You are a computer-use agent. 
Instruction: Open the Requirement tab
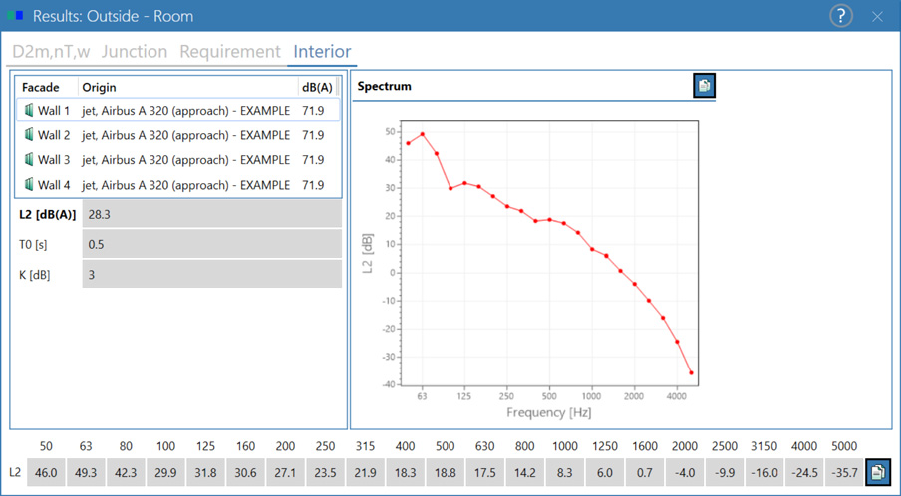pyautogui.click(x=230, y=52)
